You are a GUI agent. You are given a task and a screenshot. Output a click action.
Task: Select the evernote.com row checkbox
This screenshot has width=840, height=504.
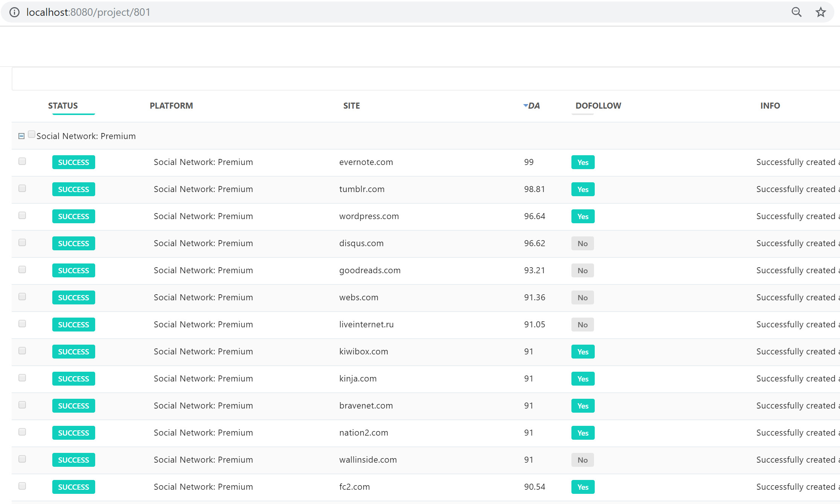pyautogui.click(x=22, y=161)
